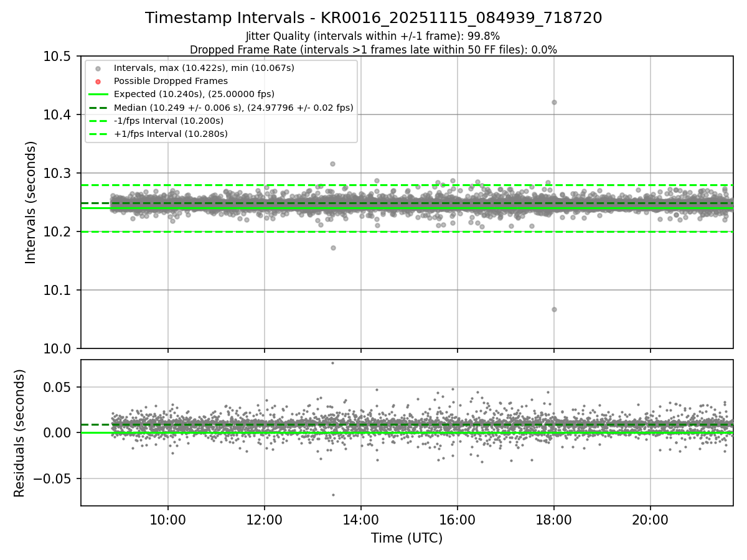Click legend entry 'Intervals, max (10.422s), min (10.067s)'
This screenshot has height=560, width=747.
point(204,68)
